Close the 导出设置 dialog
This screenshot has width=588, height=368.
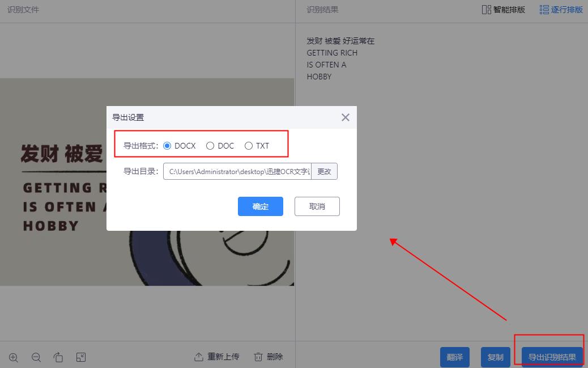(x=345, y=117)
